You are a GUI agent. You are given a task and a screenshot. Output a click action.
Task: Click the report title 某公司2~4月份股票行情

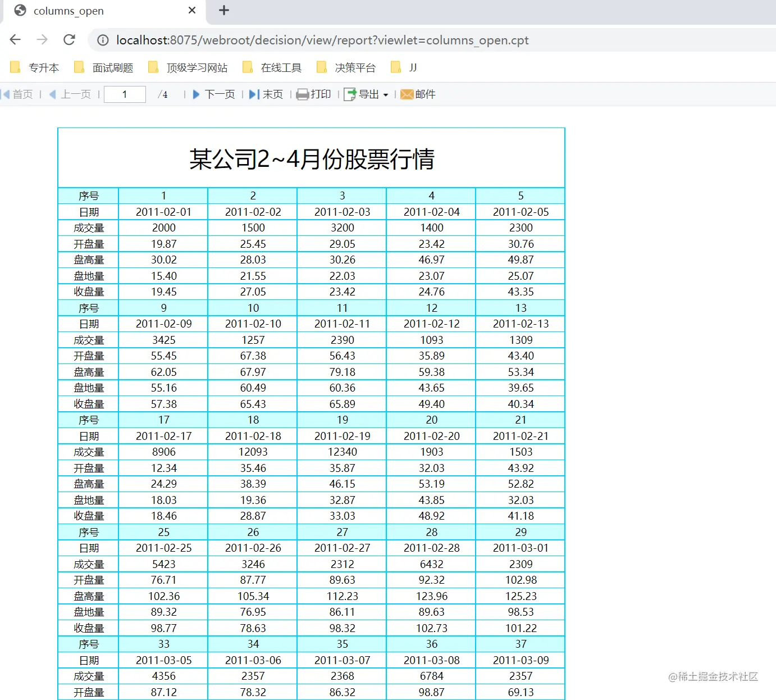(x=312, y=159)
